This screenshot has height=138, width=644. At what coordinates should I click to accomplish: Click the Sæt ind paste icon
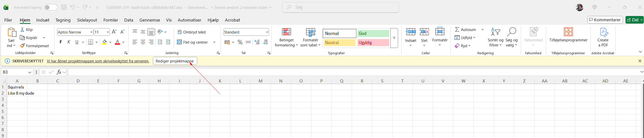pyautogui.click(x=12, y=32)
